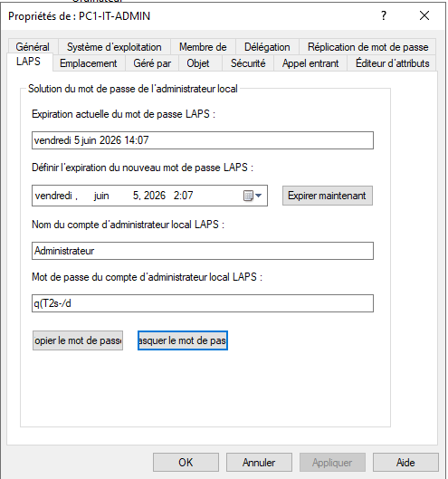
Task: Click the current LAPS expiration field
Action: click(x=203, y=140)
